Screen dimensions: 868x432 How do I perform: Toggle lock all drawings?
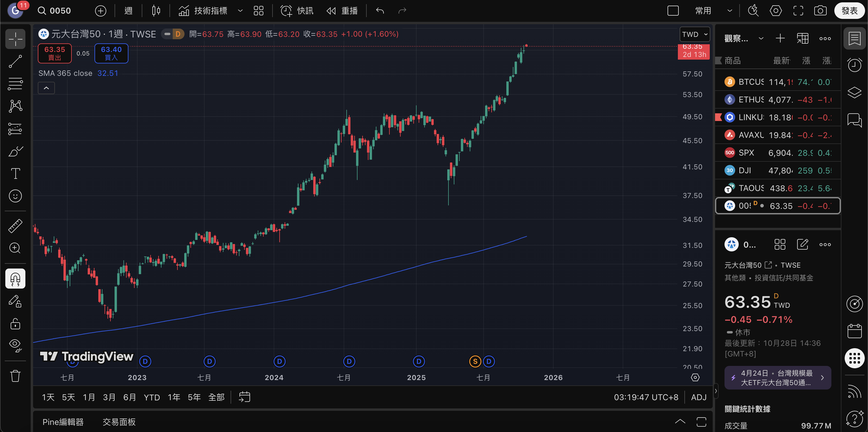pyautogui.click(x=15, y=324)
